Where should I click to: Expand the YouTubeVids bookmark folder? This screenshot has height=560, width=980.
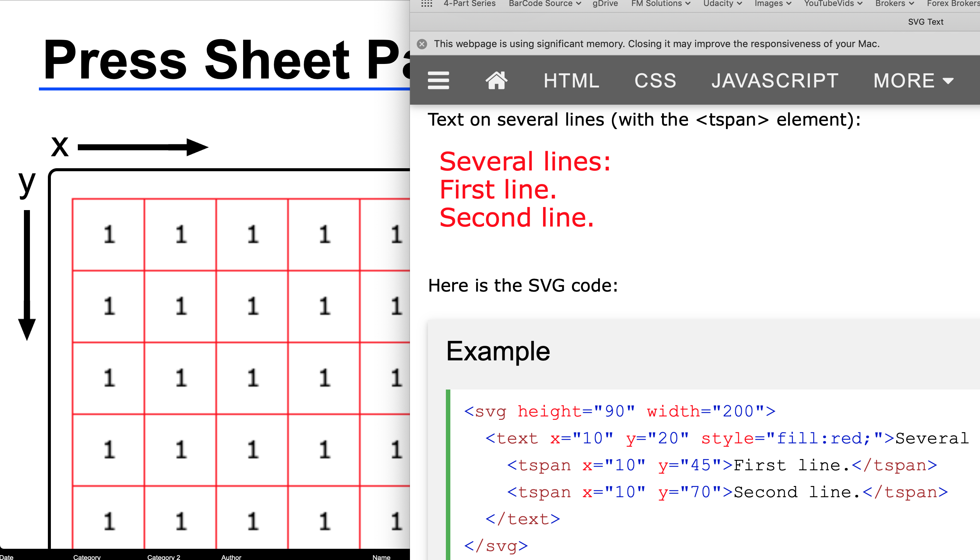tap(833, 3)
